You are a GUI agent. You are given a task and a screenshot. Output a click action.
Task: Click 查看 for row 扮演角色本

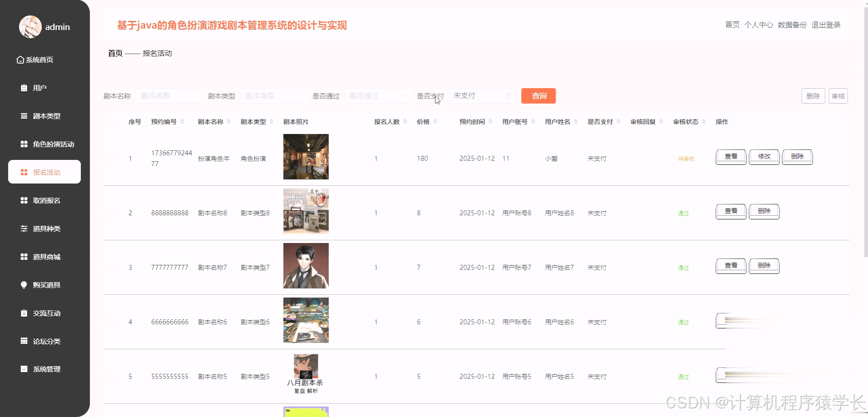[731, 157]
